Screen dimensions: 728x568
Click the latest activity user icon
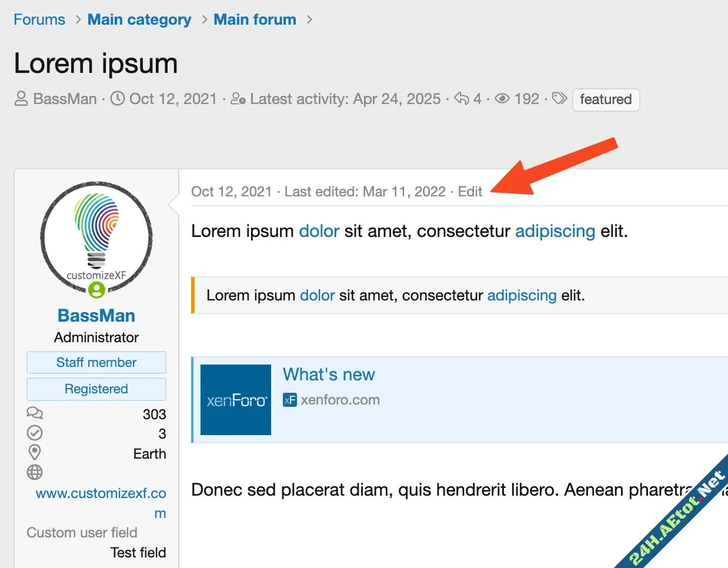[238, 99]
